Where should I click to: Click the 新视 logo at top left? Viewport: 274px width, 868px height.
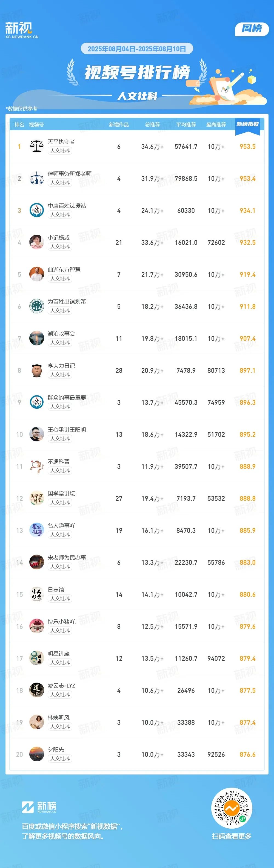pos(22,30)
